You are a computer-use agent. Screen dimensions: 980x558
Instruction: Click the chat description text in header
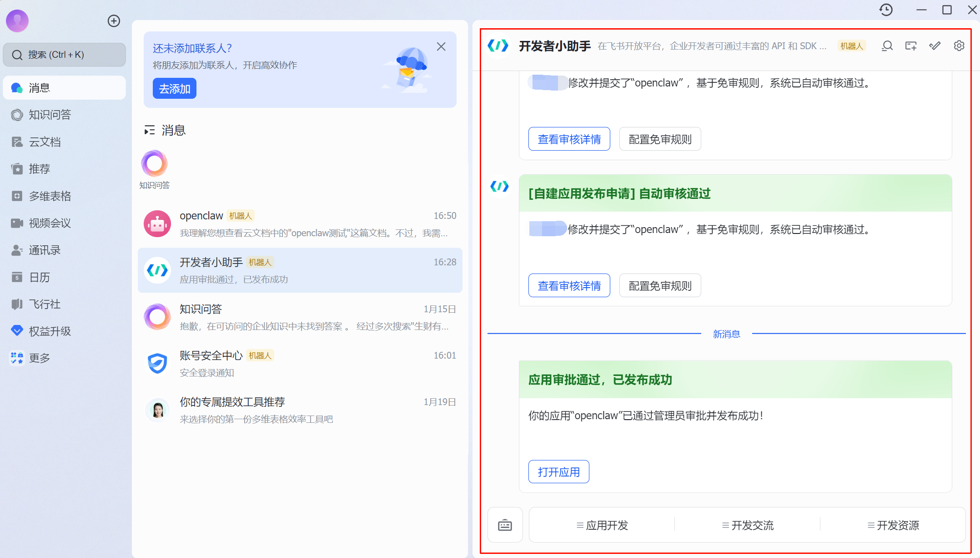tap(712, 46)
